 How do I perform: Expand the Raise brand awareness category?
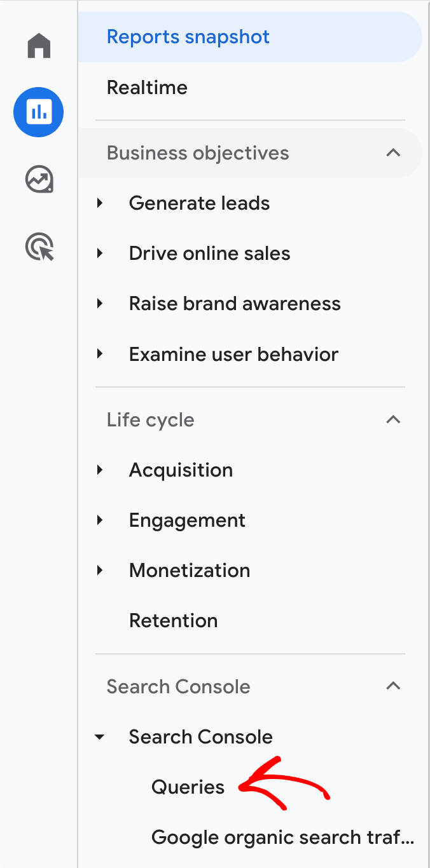pyautogui.click(x=100, y=303)
